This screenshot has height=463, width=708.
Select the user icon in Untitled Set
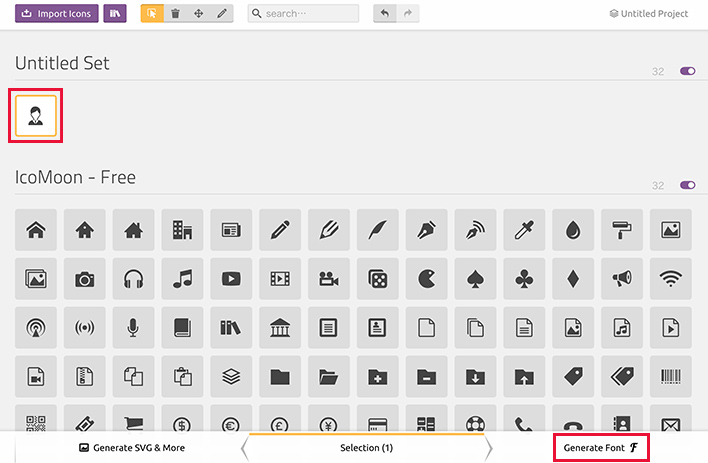point(36,116)
